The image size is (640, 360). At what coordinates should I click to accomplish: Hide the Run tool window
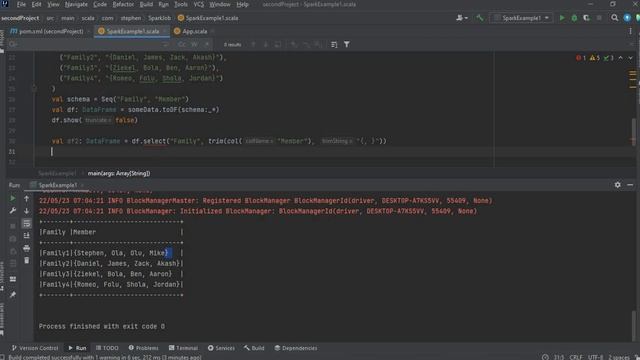coord(630,185)
